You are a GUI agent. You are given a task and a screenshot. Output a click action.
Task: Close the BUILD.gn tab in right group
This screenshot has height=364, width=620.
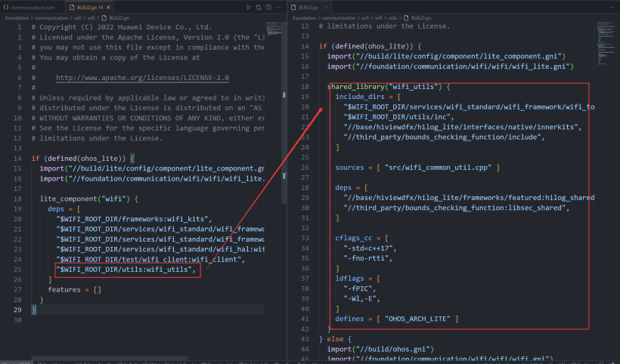pos(326,7)
